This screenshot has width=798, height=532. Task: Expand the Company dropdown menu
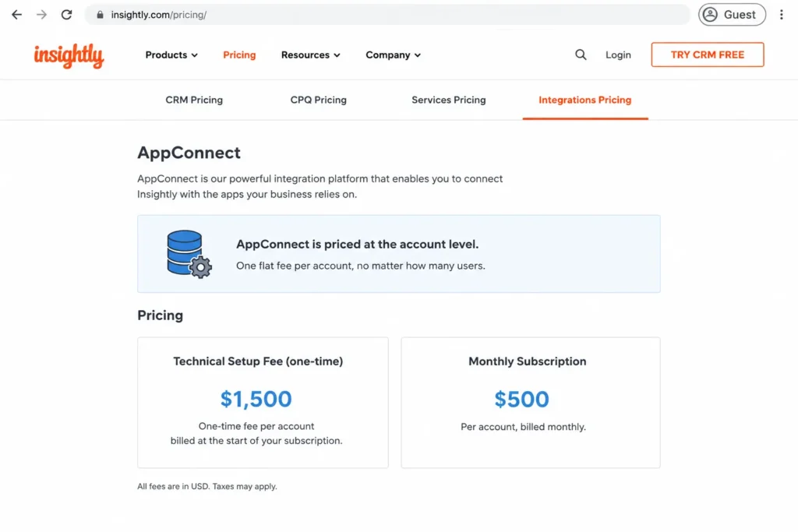pos(393,55)
